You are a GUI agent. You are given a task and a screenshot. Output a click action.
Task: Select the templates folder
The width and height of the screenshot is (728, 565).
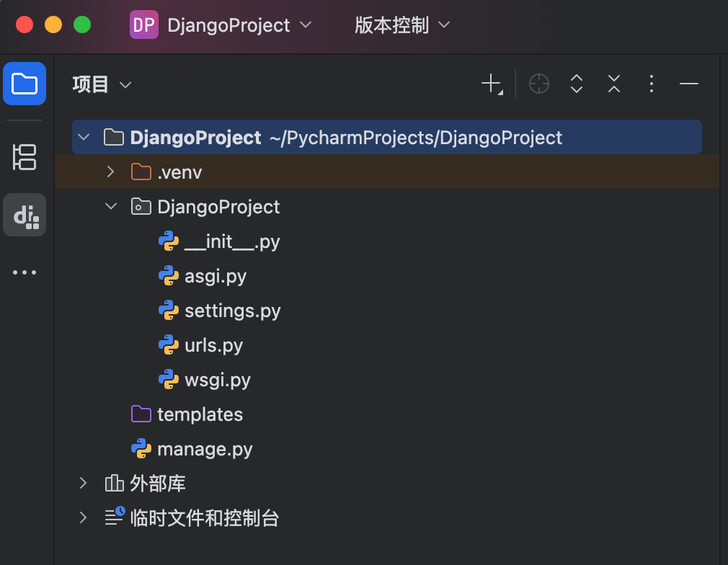(200, 414)
